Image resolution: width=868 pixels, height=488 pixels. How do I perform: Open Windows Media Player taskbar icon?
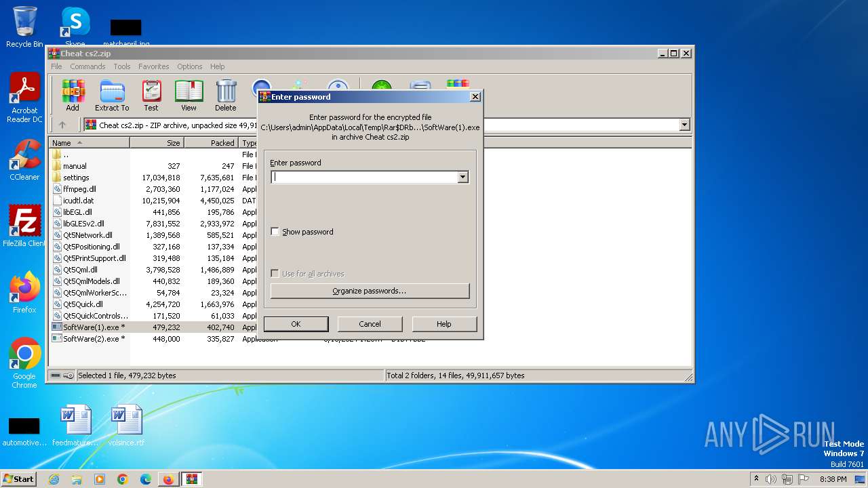click(x=100, y=479)
